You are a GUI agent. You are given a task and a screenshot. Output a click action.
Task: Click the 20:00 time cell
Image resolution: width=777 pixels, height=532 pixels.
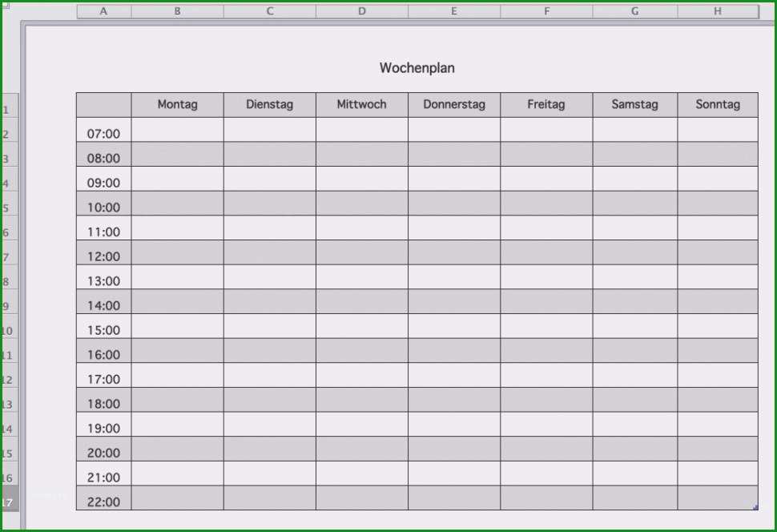103,449
